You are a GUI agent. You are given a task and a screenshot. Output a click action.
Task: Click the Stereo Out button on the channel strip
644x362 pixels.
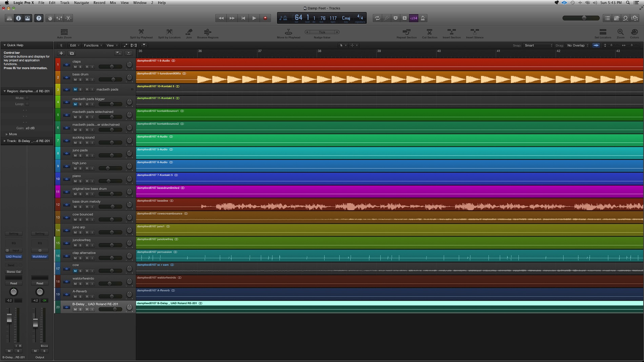point(13,272)
